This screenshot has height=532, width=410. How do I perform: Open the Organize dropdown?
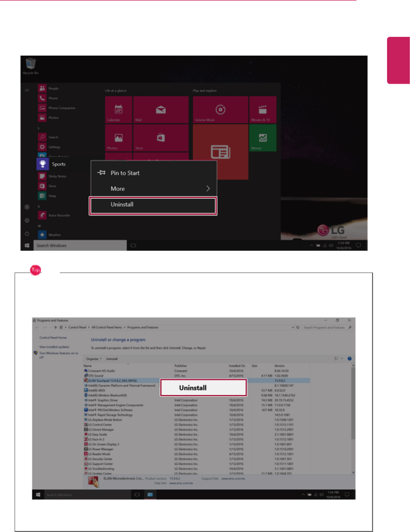(94, 359)
